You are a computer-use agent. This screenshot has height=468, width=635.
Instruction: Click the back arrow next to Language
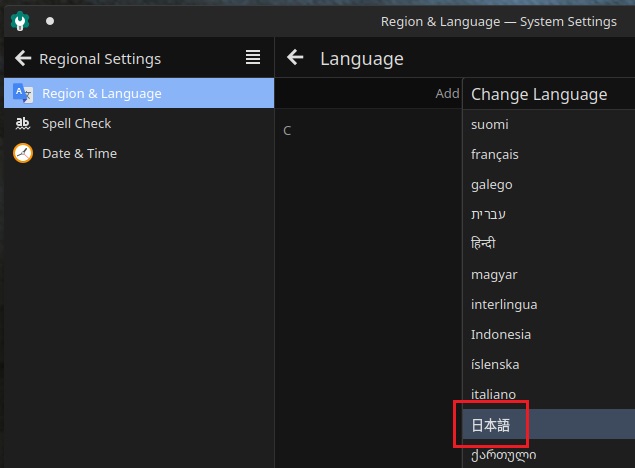click(x=295, y=57)
